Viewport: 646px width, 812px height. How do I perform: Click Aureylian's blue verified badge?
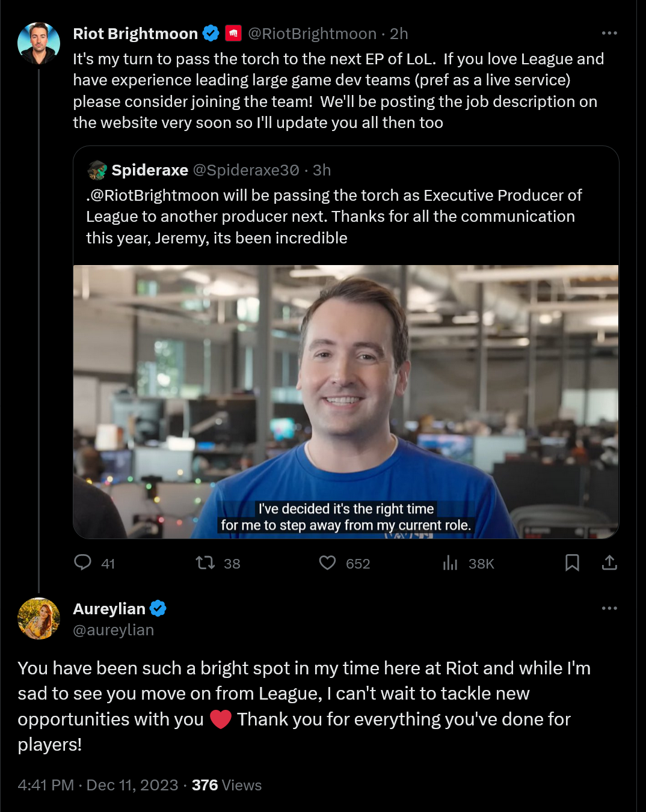pyautogui.click(x=158, y=608)
